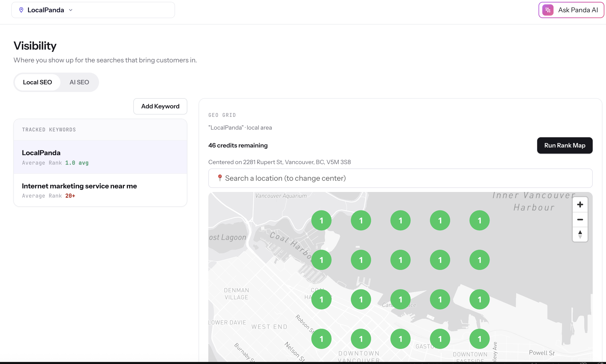
Task: Click the Powell St map label
Action: pyautogui.click(x=542, y=353)
